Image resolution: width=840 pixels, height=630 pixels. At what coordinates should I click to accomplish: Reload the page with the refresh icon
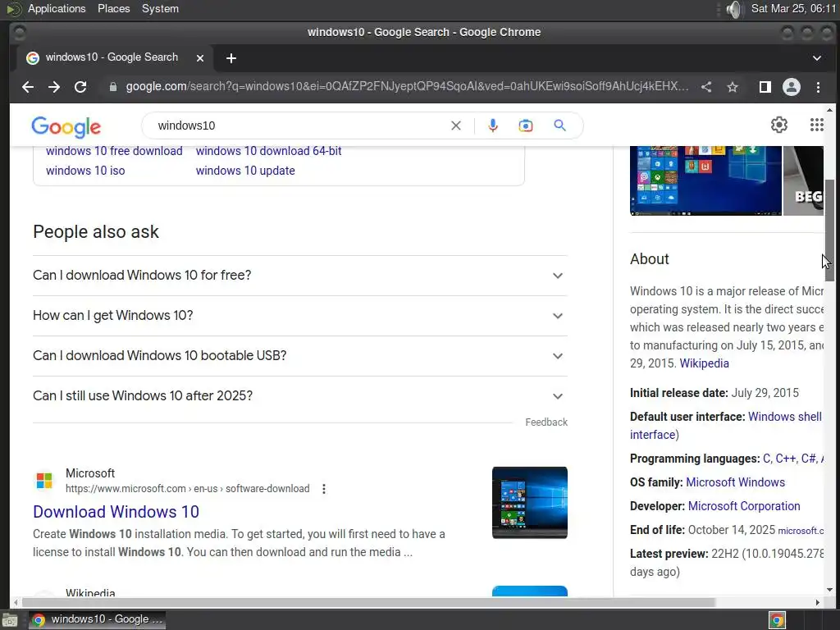[x=80, y=87]
